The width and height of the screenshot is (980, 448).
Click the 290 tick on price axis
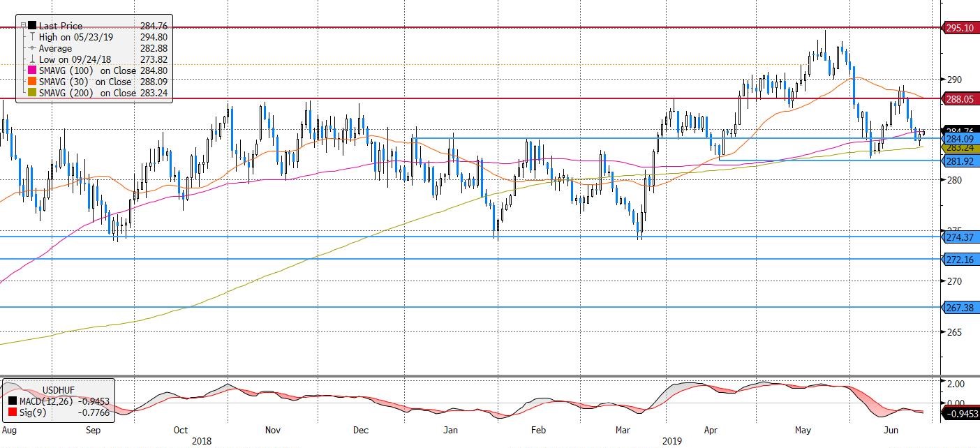953,80
